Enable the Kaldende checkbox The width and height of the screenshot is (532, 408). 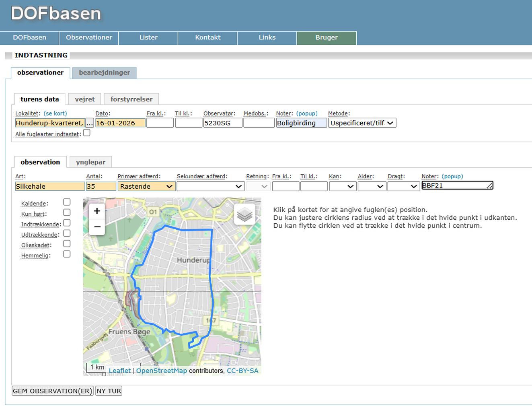tap(67, 202)
